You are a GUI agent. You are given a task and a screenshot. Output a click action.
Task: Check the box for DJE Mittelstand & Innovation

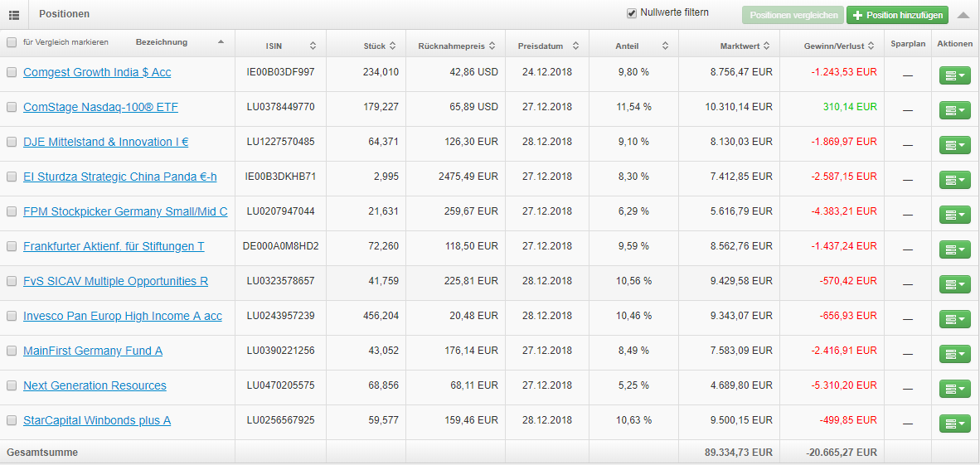[x=12, y=142]
